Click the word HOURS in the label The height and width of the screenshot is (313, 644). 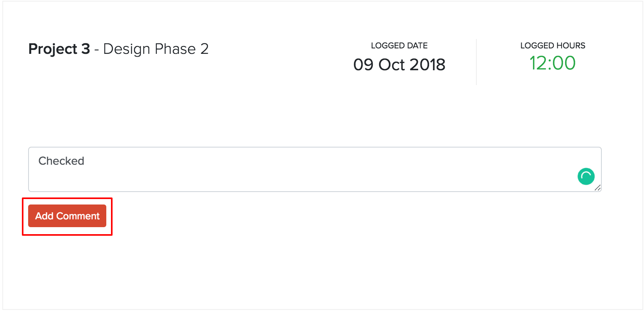[571, 46]
